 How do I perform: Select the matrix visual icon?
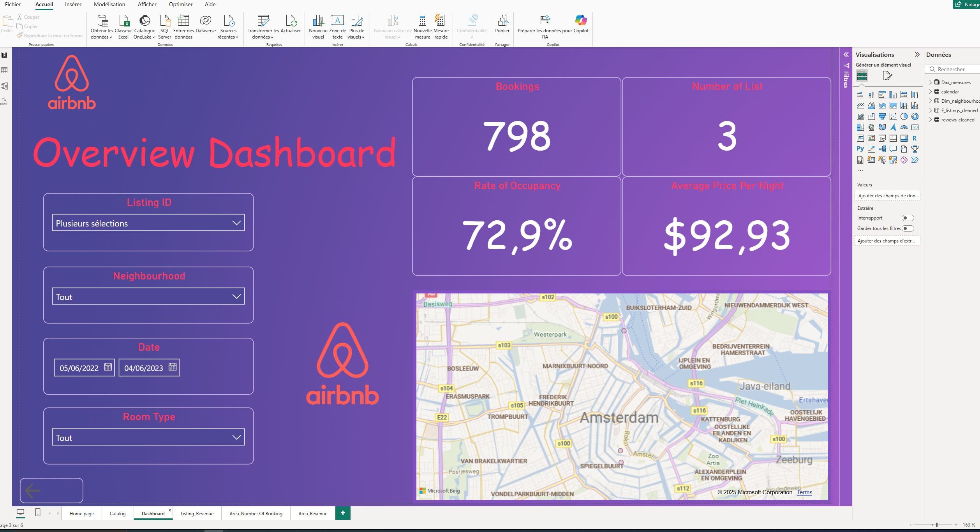click(904, 138)
